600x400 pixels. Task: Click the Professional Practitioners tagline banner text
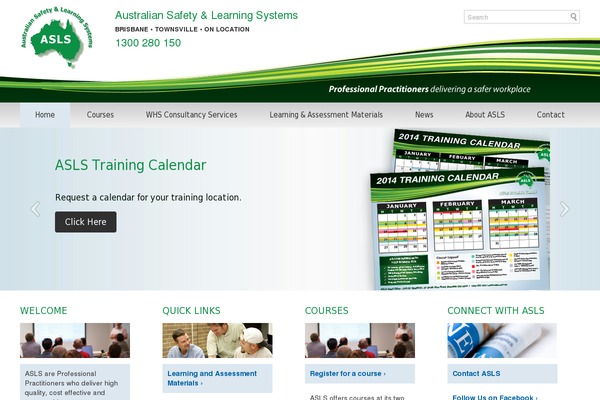click(429, 89)
